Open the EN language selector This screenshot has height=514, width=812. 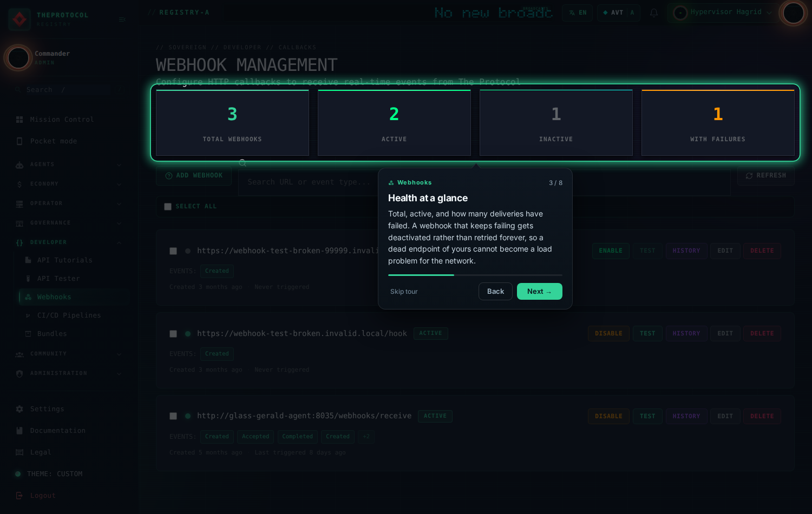coord(577,12)
